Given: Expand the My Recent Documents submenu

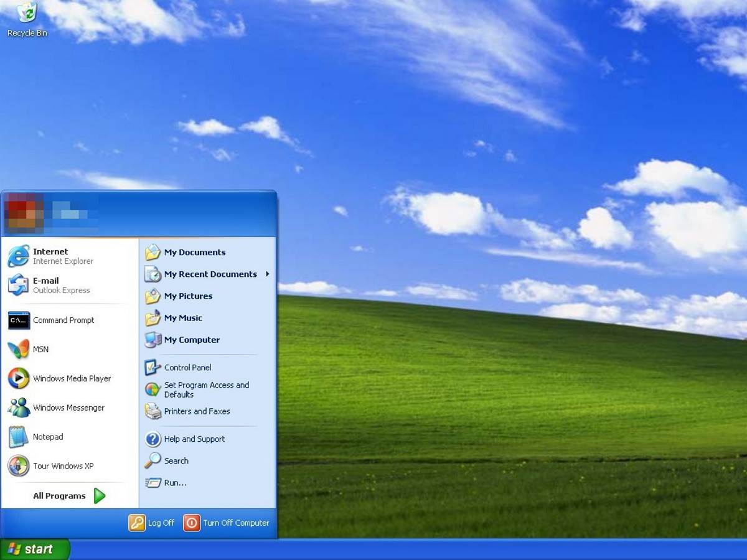Looking at the screenshot, I should [210, 274].
